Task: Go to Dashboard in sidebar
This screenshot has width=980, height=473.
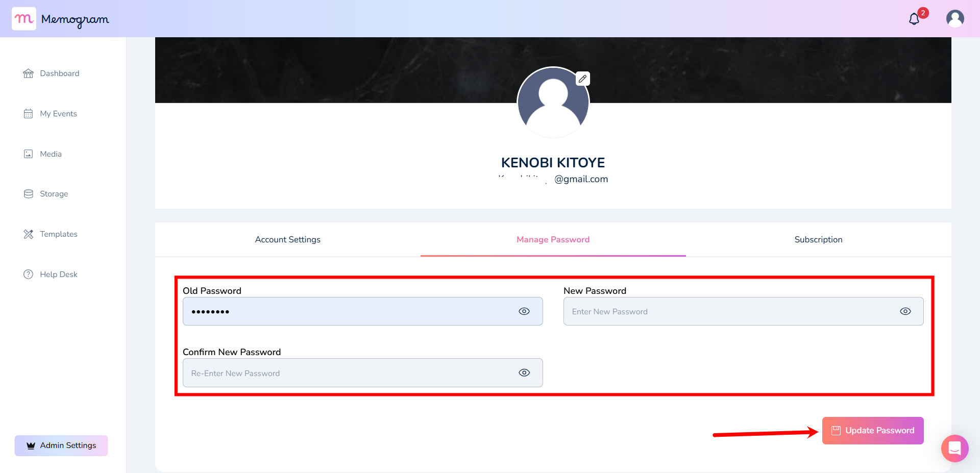Action: (60, 73)
